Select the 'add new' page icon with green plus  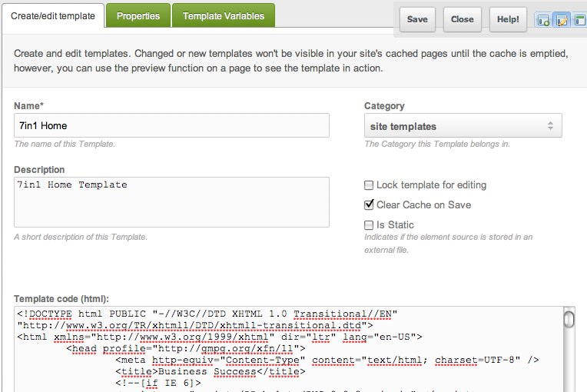(x=543, y=19)
